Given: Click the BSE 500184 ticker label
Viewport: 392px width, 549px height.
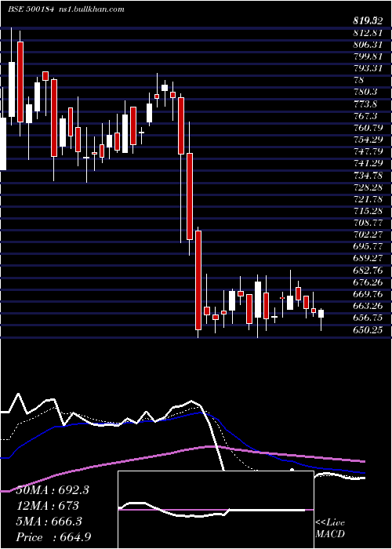Looking at the screenshot, I should pos(31,9).
